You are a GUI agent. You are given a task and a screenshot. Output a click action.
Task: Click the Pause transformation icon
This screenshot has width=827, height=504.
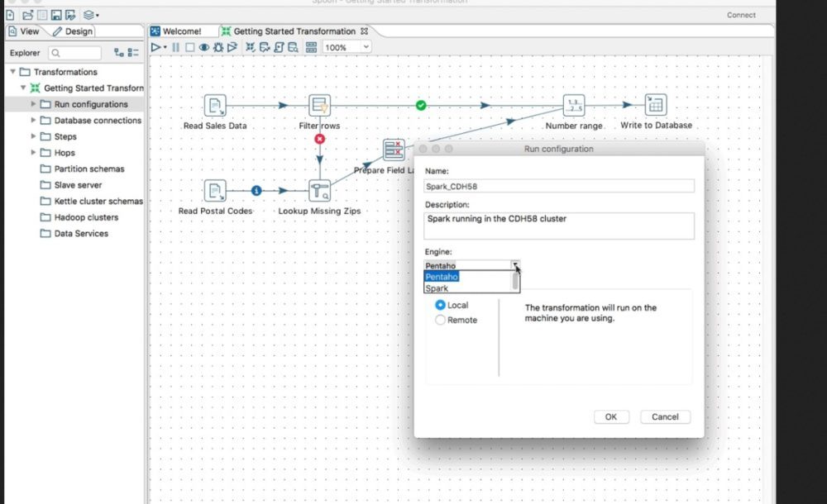pyautogui.click(x=175, y=48)
